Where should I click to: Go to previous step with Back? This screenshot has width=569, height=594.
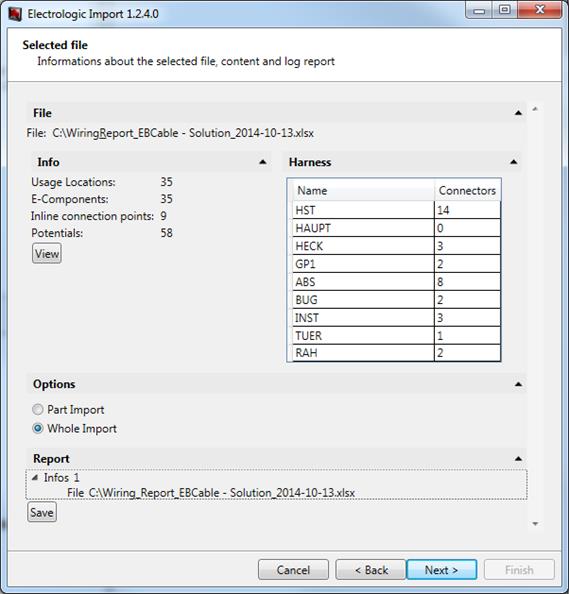pyautogui.click(x=371, y=570)
